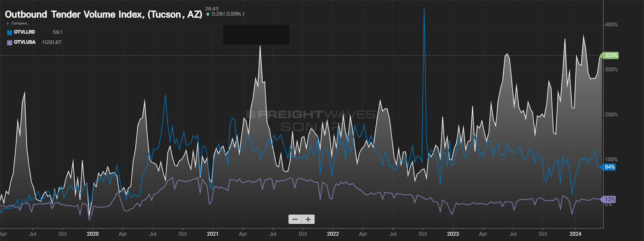
Task: Click the 2023 label on time axis
Action: tap(453, 234)
